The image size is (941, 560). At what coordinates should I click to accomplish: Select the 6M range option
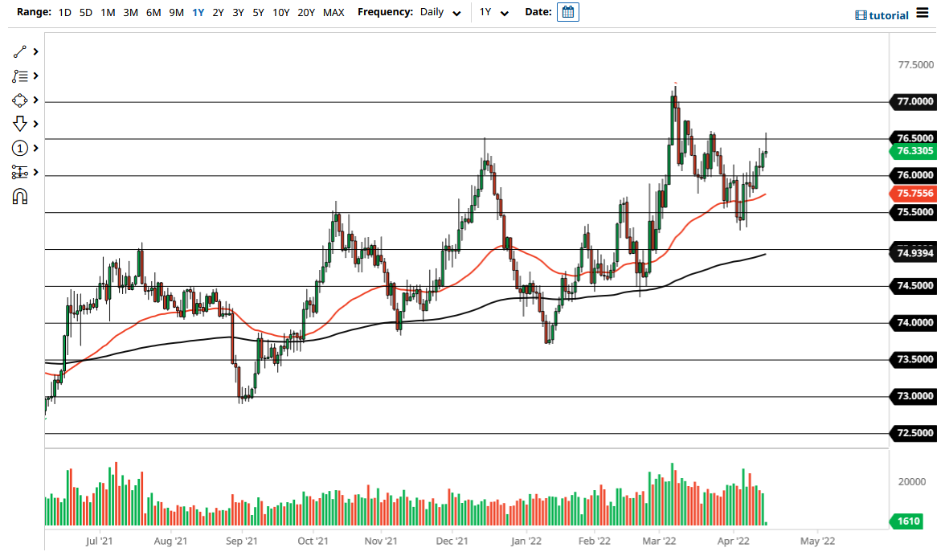pyautogui.click(x=153, y=12)
